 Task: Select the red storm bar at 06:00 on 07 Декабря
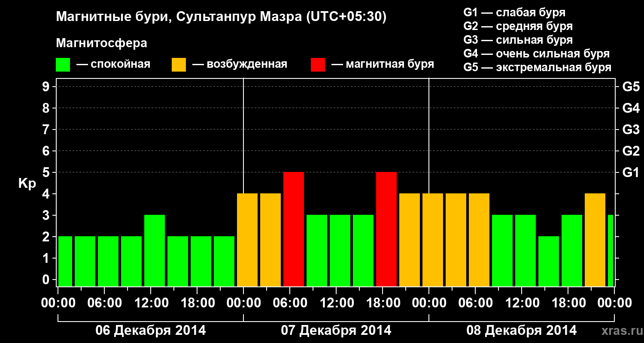point(294,229)
